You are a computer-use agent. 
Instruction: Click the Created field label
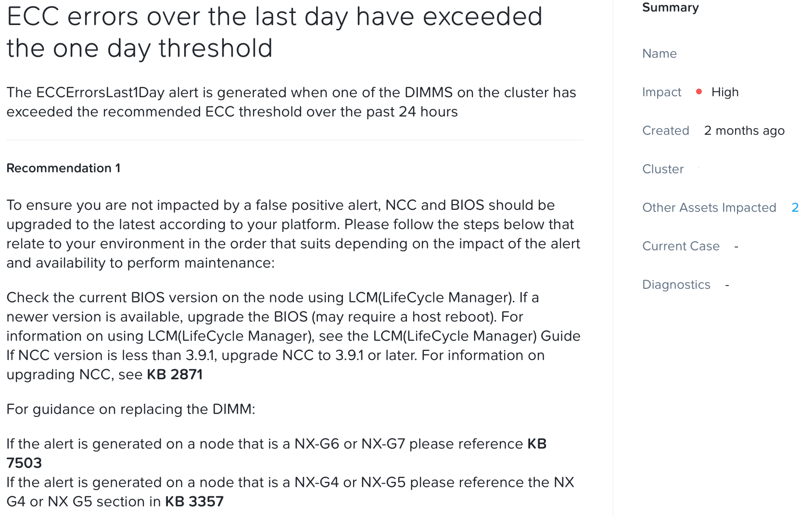pos(665,130)
